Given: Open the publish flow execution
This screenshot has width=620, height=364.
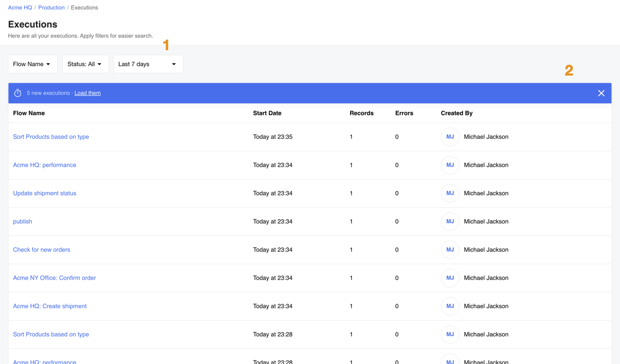Looking at the screenshot, I should pos(22,221).
